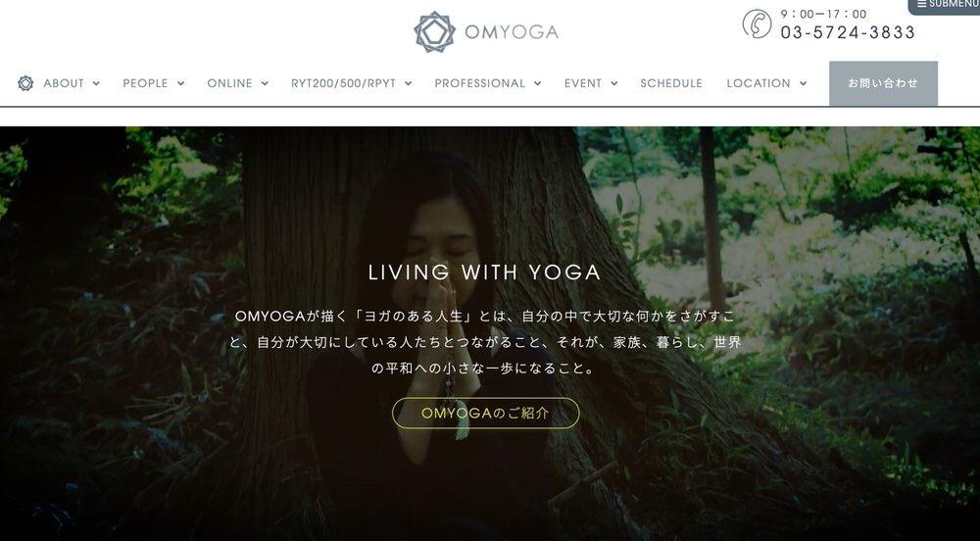Open the SCHEDULE menu item

coord(671,83)
